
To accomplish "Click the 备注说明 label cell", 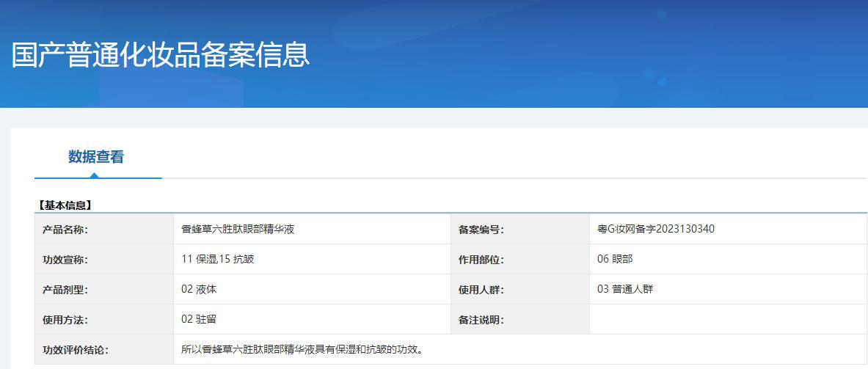I will (x=520, y=319).
